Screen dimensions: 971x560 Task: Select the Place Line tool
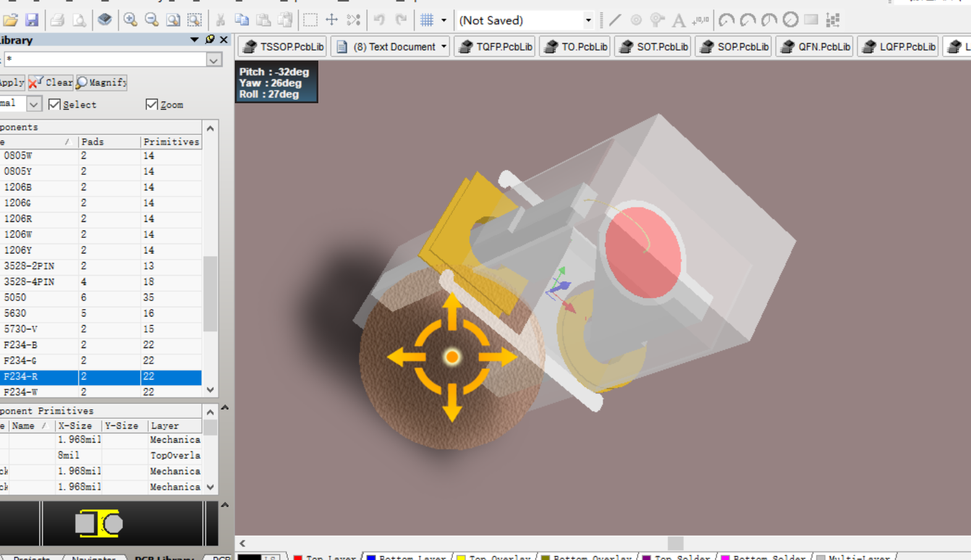coord(614,20)
